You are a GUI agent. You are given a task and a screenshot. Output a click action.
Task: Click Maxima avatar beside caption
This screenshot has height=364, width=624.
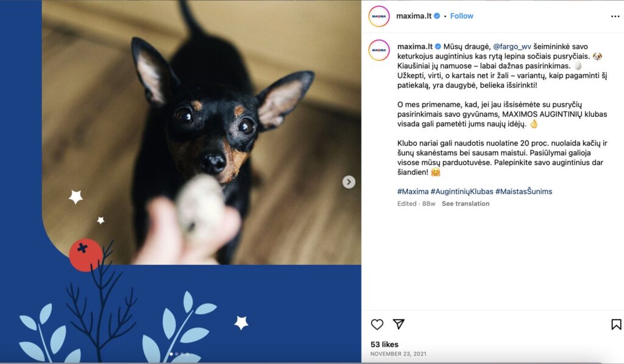point(379,50)
